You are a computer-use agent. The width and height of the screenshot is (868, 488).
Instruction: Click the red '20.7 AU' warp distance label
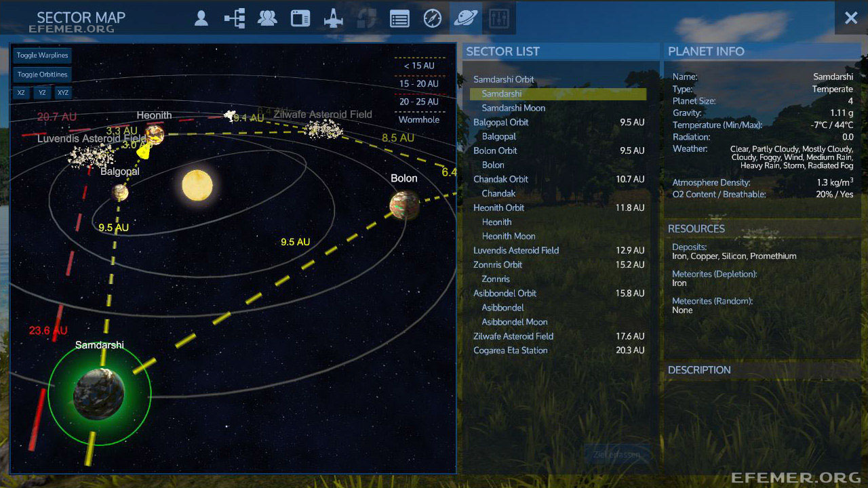(57, 117)
